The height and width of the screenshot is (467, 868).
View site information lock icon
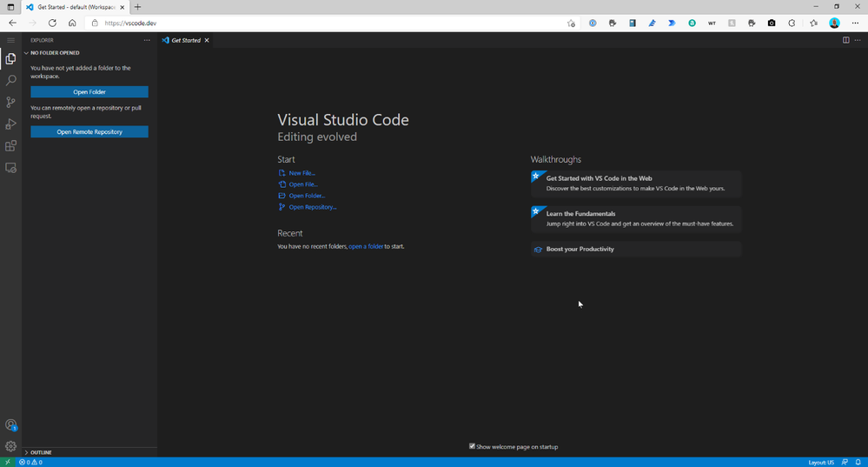tap(95, 23)
